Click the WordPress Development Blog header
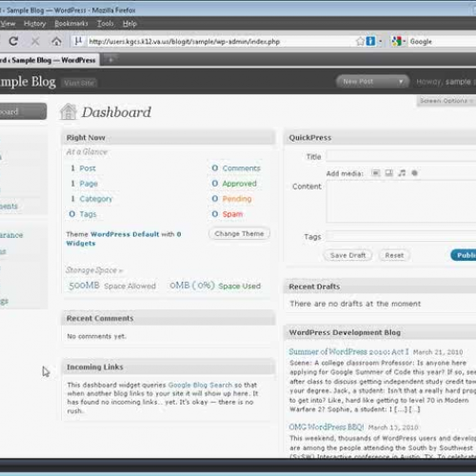 pos(380,332)
